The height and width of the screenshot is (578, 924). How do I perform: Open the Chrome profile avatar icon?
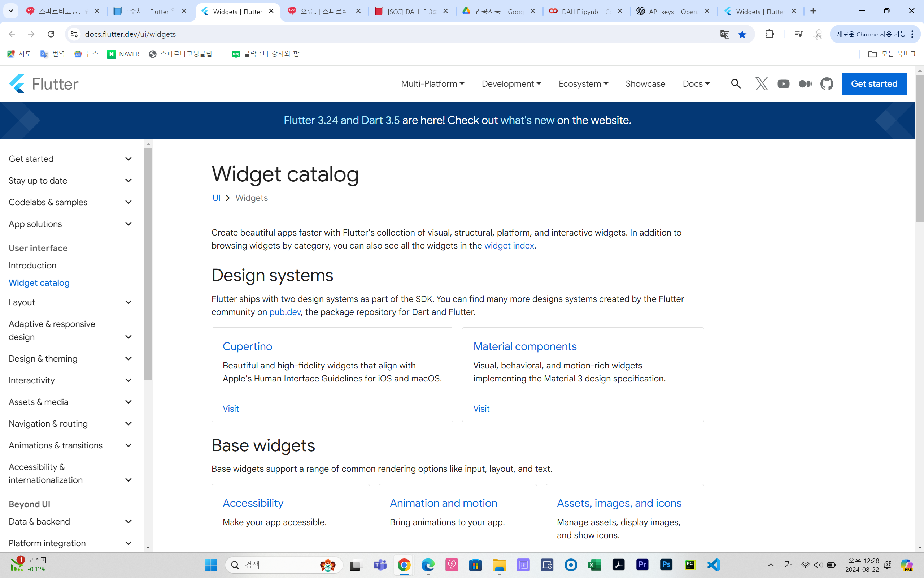point(818,34)
